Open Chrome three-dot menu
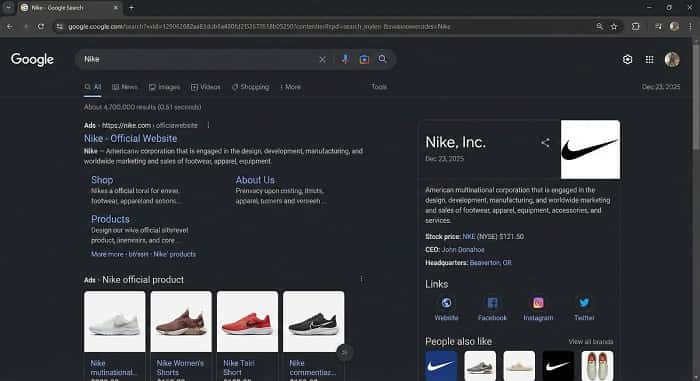The image size is (700, 381). 690,27
